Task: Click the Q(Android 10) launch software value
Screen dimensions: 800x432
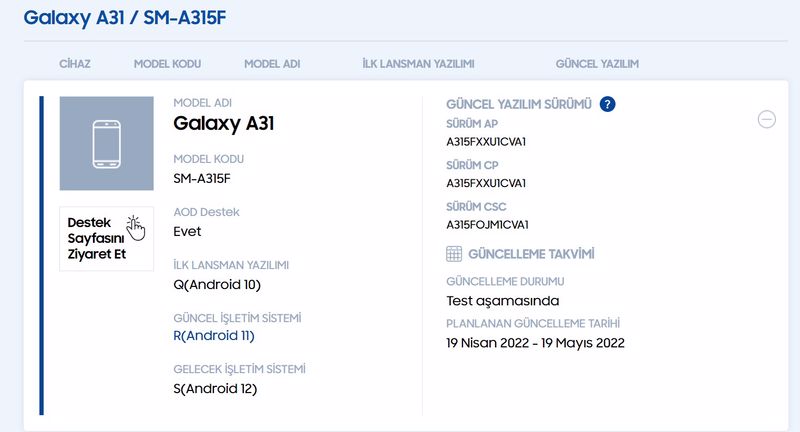Action: pos(217,285)
